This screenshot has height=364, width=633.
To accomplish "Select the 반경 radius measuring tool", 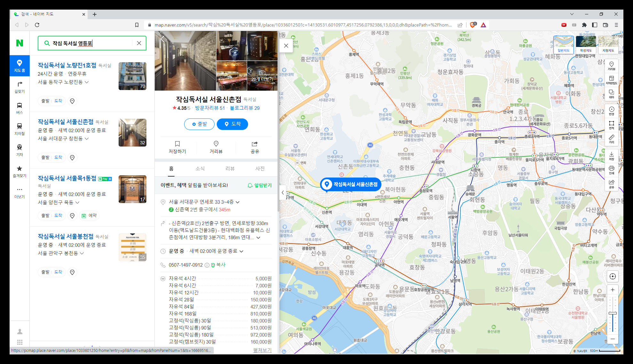I will (611, 111).
